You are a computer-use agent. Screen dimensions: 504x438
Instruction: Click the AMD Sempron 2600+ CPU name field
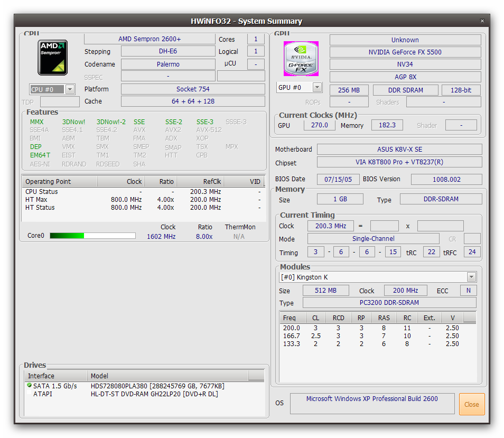point(150,39)
